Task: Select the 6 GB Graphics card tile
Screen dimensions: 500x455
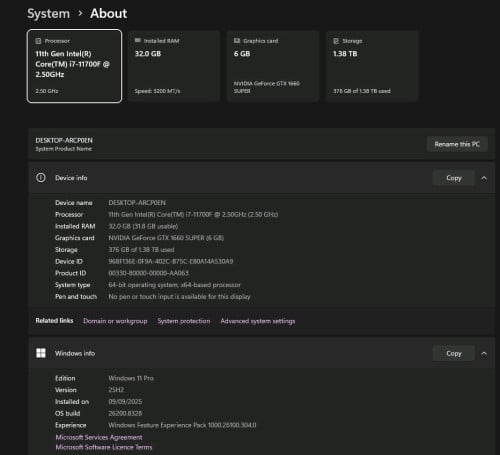Action: coord(273,66)
